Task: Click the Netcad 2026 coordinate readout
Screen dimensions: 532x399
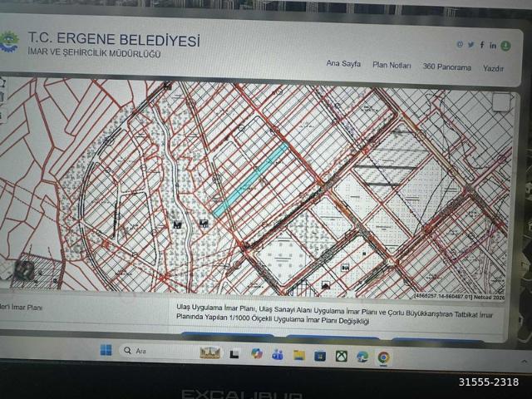Action: (460, 297)
